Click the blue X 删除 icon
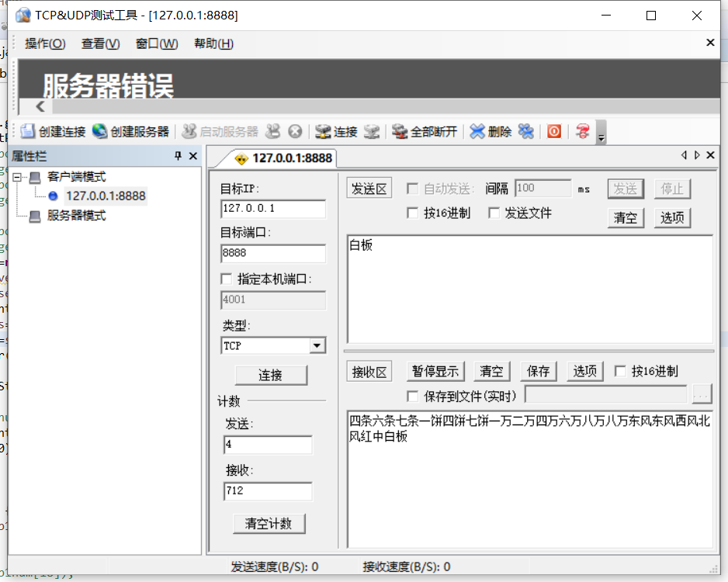This screenshot has height=582, width=728. [x=477, y=132]
